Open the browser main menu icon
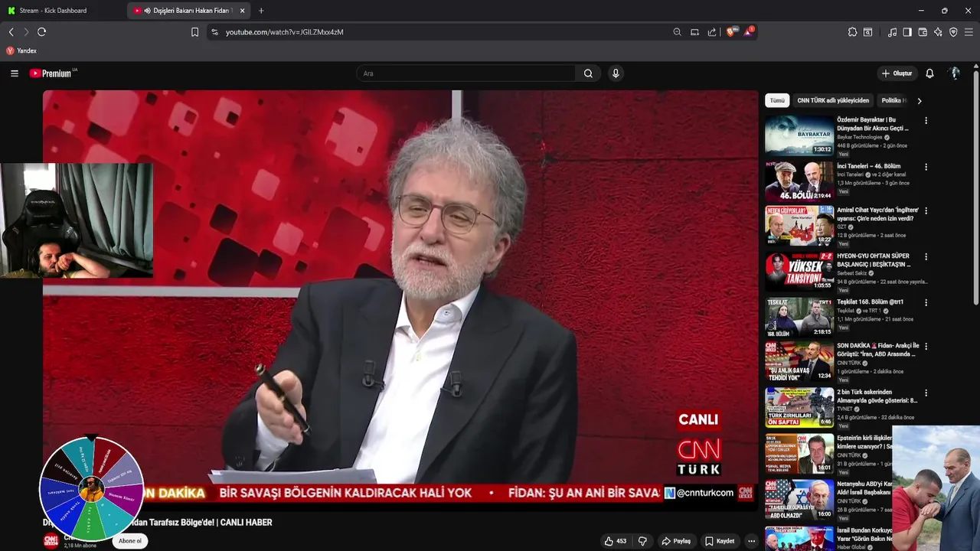The width and height of the screenshot is (980, 551). pos(969,32)
